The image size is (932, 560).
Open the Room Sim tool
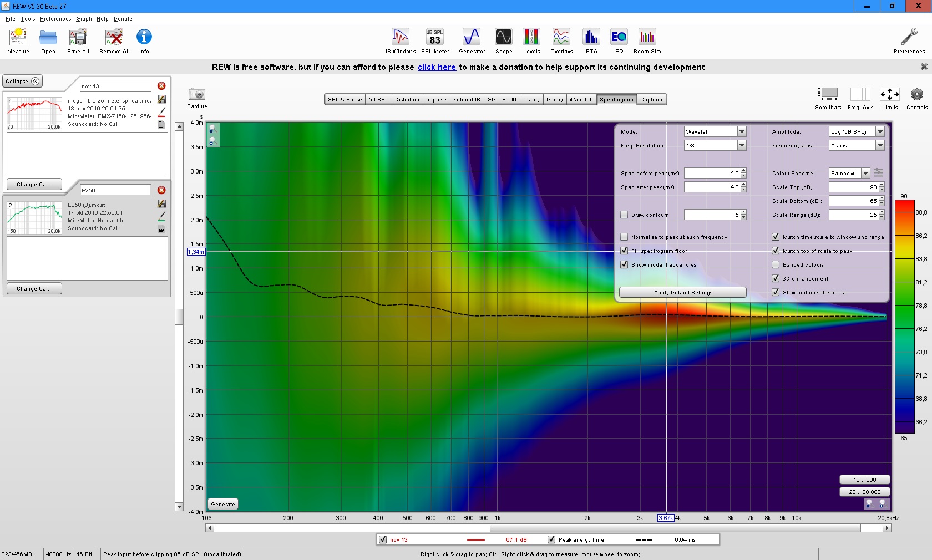[x=647, y=41]
